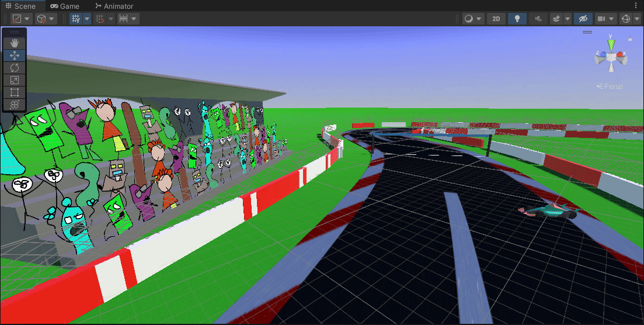Toggle scene effects (skybox, fog) icon
The width and height of the screenshot is (644, 325).
coord(556,19)
